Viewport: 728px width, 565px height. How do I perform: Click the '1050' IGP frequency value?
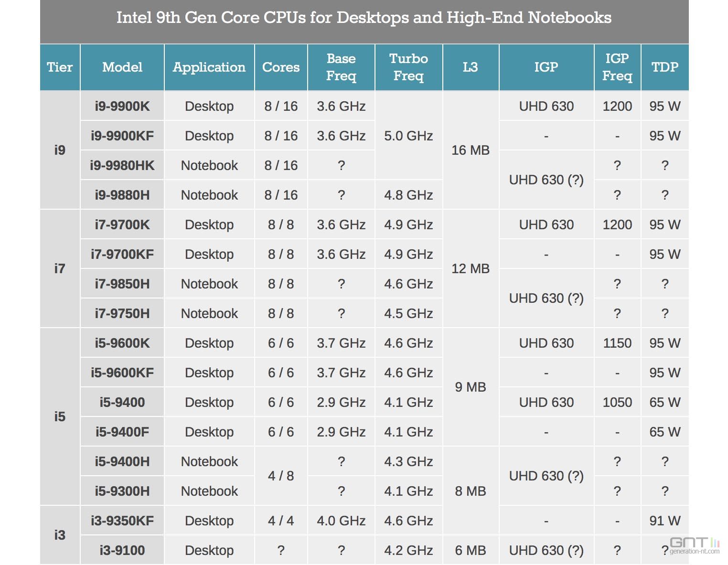pos(617,402)
